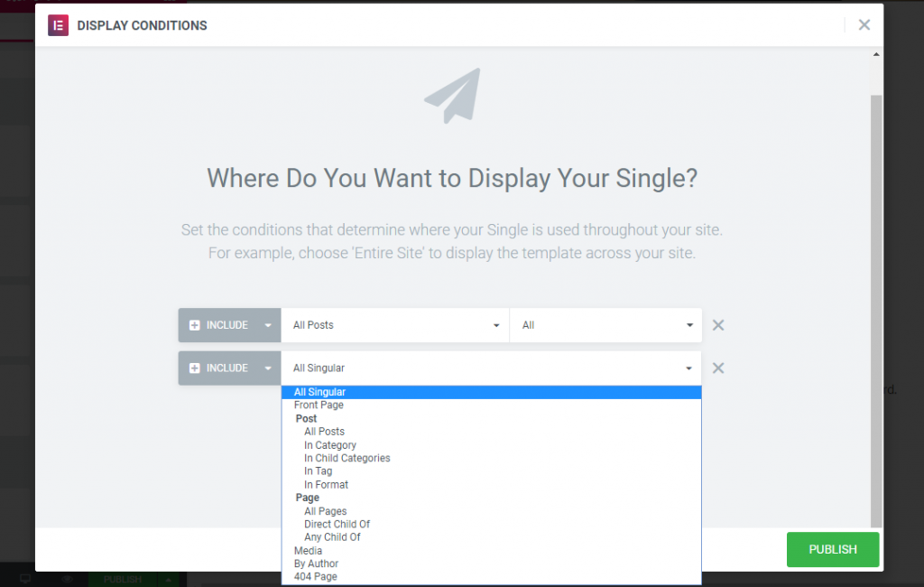924x587 pixels.
Task: Select In Child Categories option
Action: tap(347, 458)
